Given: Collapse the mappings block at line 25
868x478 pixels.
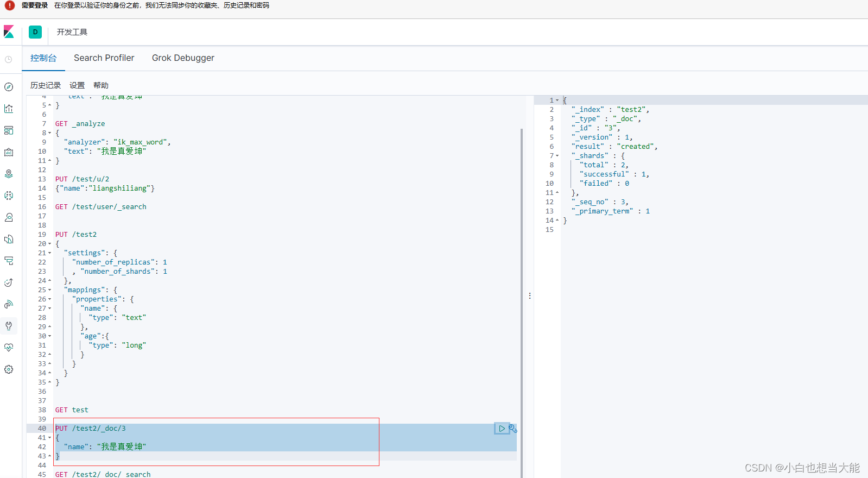Looking at the screenshot, I should [50, 290].
